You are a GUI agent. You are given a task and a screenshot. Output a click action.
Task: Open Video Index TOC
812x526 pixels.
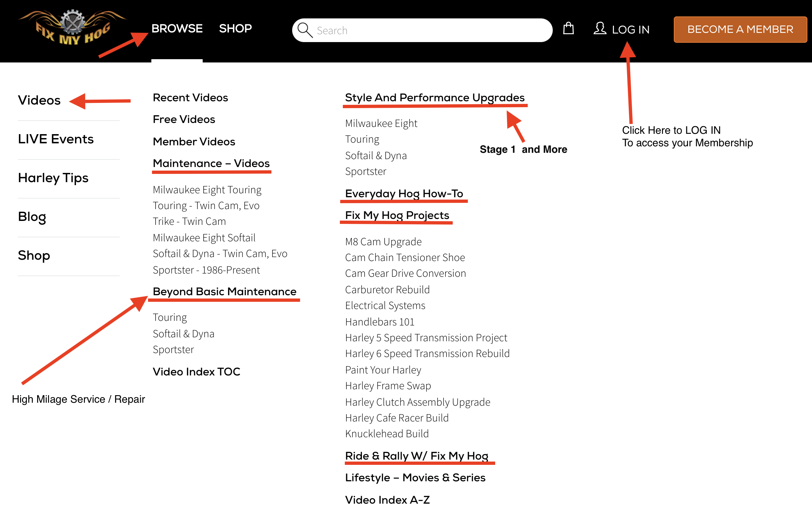[x=196, y=371]
